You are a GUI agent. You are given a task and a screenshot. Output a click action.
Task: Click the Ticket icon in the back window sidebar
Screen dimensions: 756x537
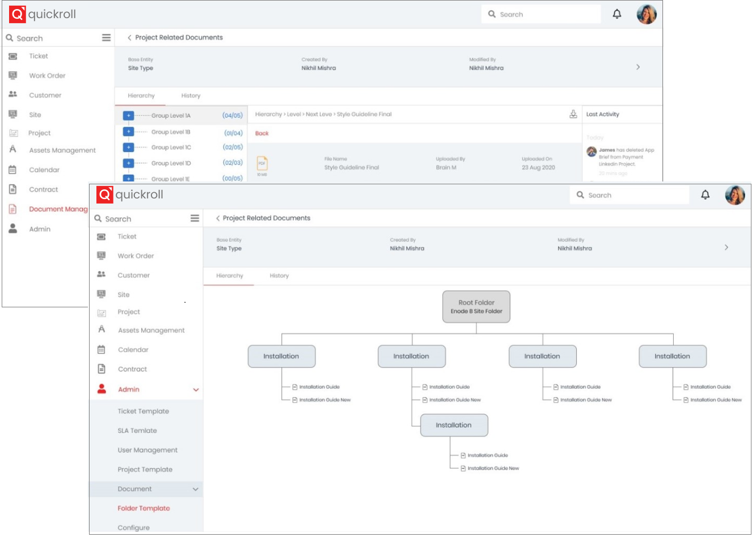[13, 56]
